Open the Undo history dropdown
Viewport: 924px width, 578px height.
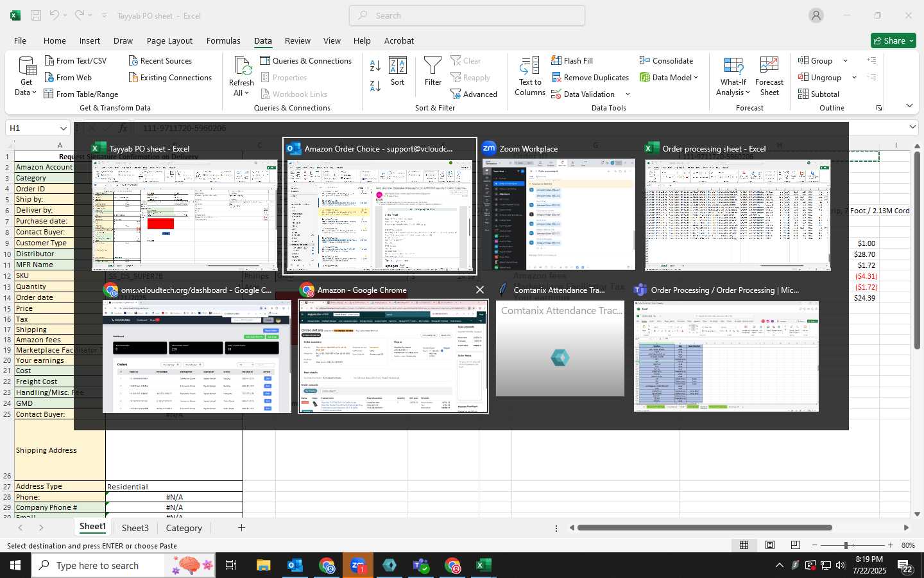(x=66, y=15)
